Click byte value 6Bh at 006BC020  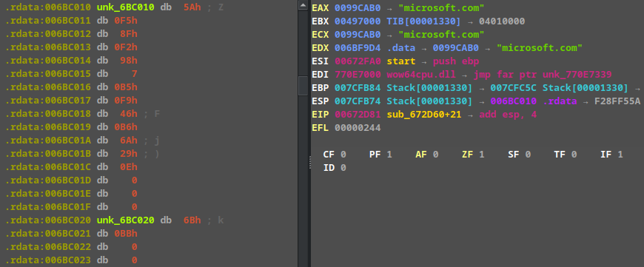tap(192, 220)
